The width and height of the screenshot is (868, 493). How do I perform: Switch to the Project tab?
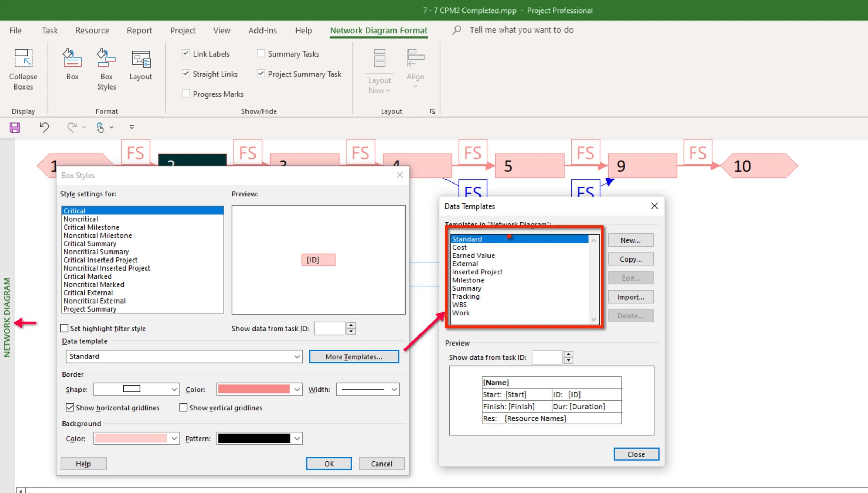click(183, 31)
